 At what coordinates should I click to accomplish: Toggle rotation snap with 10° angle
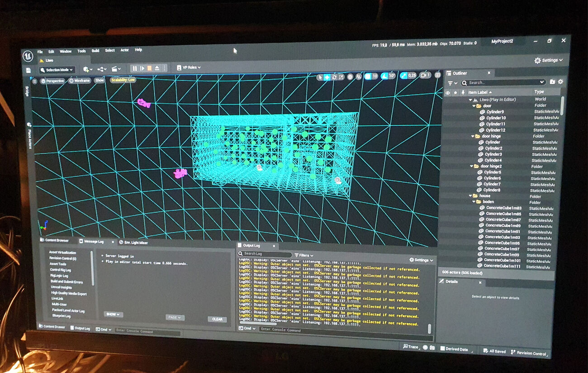coord(385,76)
